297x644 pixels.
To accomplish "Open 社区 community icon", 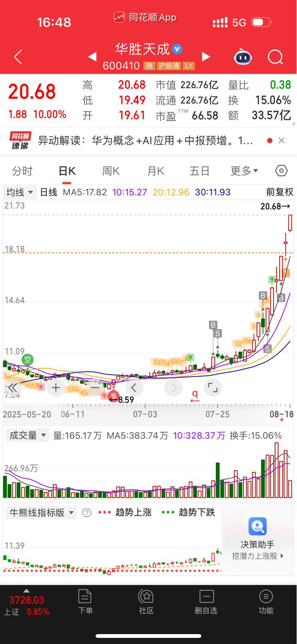I will pos(146,596).
